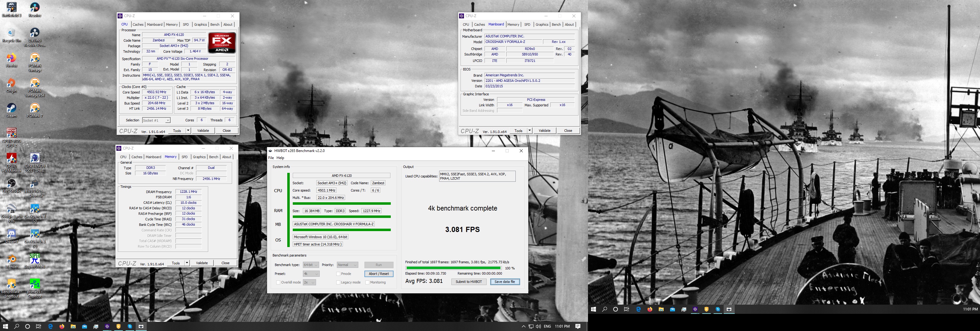Screen dimensions: 980x331
Task: Click the volume icon in system tray
Action: coord(538,326)
